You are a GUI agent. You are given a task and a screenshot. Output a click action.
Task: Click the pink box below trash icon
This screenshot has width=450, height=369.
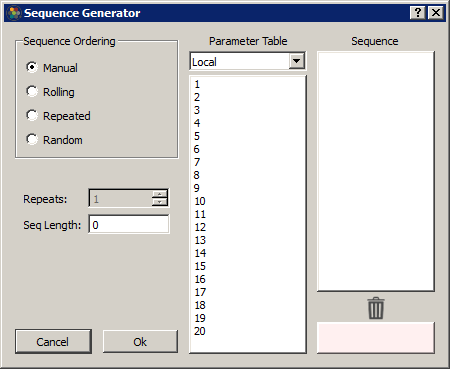pyautogui.click(x=376, y=338)
